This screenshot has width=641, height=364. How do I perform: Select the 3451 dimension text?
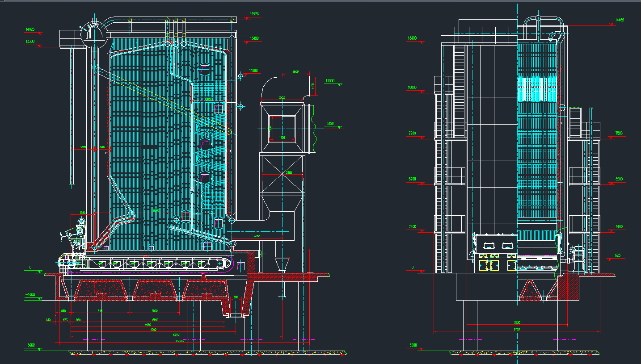(101, 310)
